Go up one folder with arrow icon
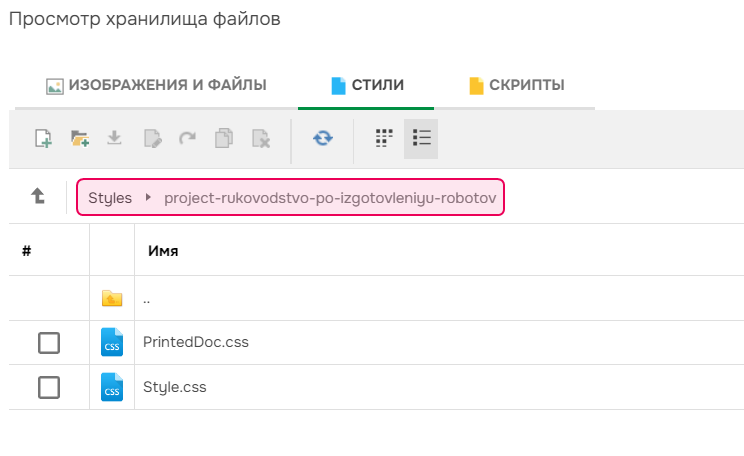The image size is (744, 456). [x=38, y=195]
